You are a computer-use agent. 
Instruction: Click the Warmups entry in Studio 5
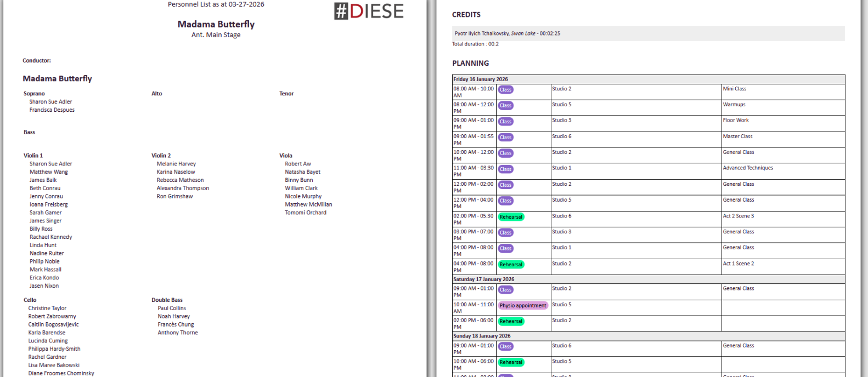(734, 105)
